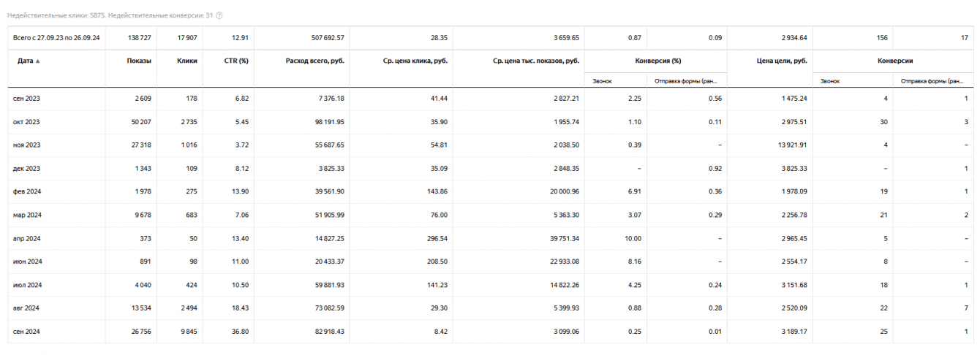980x355 pixels.
Task: Select the фев 2024 date cell
Action: (26, 191)
